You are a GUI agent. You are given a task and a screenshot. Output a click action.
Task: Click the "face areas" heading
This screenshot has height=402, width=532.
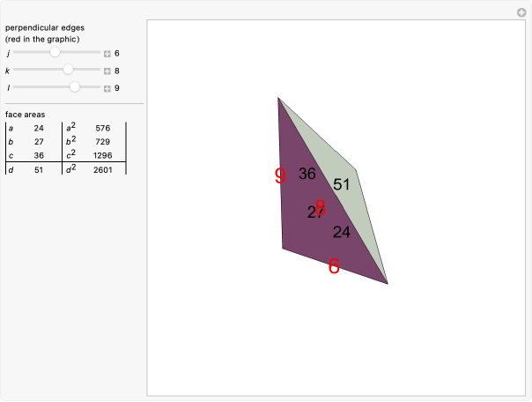point(25,115)
